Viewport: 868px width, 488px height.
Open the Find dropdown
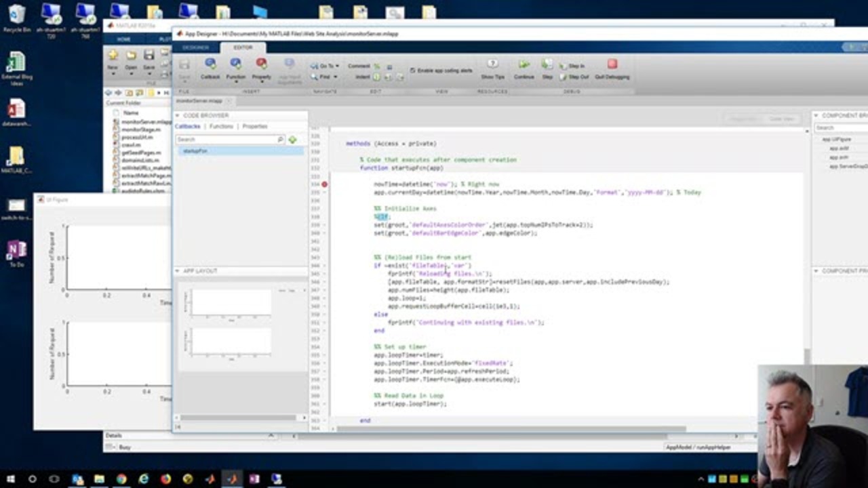pos(325,77)
